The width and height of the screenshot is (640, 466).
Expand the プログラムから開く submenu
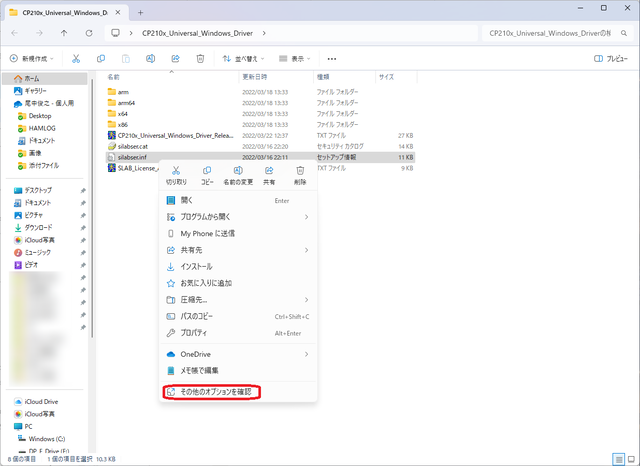(306, 217)
